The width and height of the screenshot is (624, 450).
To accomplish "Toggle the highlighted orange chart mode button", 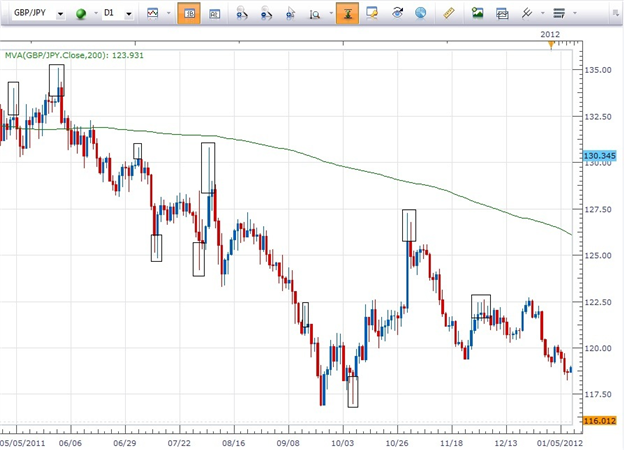I will pyautogui.click(x=189, y=13).
